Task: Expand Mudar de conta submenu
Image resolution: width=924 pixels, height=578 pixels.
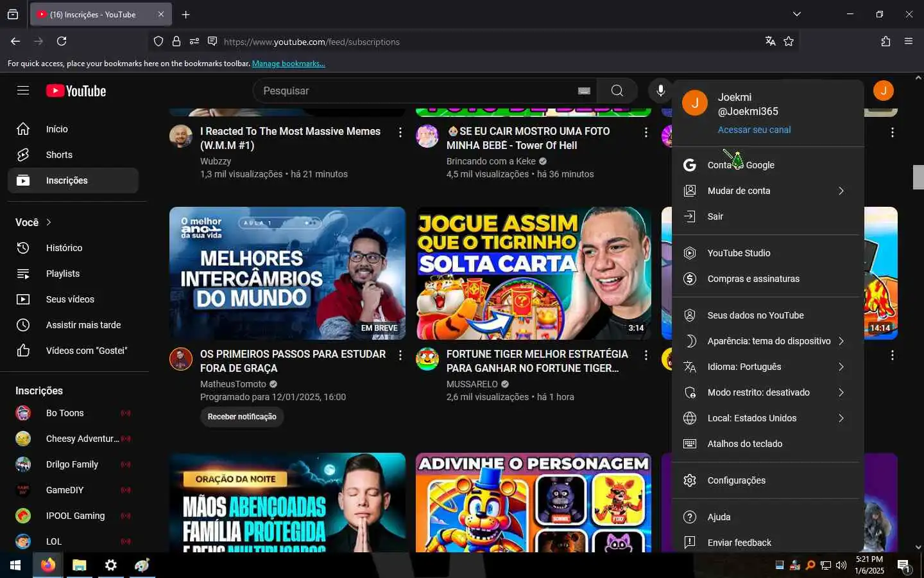Action: [765, 191]
